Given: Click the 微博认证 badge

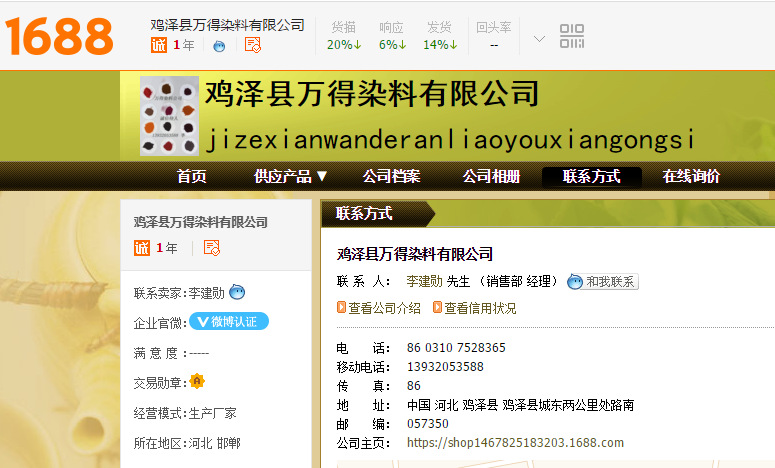Looking at the screenshot, I should pyautogui.click(x=229, y=322).
